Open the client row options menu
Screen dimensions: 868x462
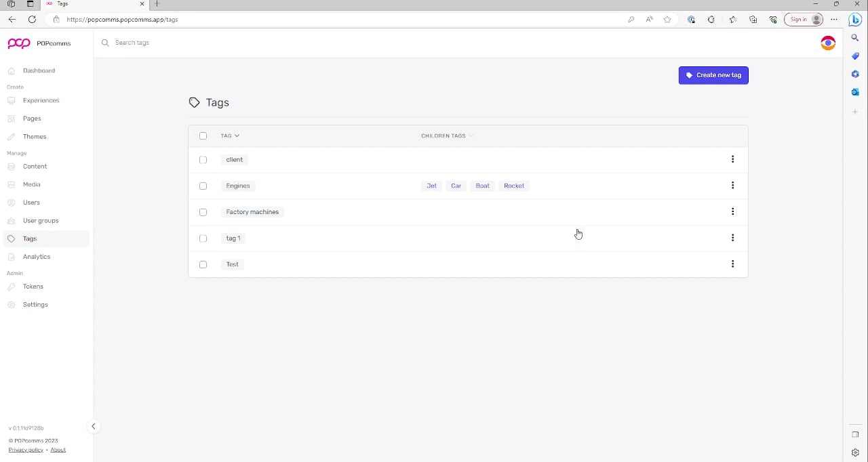click(x=732, y=159)
